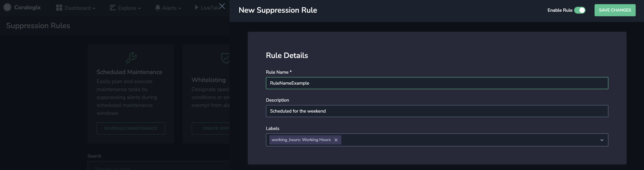
Task: Click into the Description field
Action: pyautogui.click(x=437, y=111)
